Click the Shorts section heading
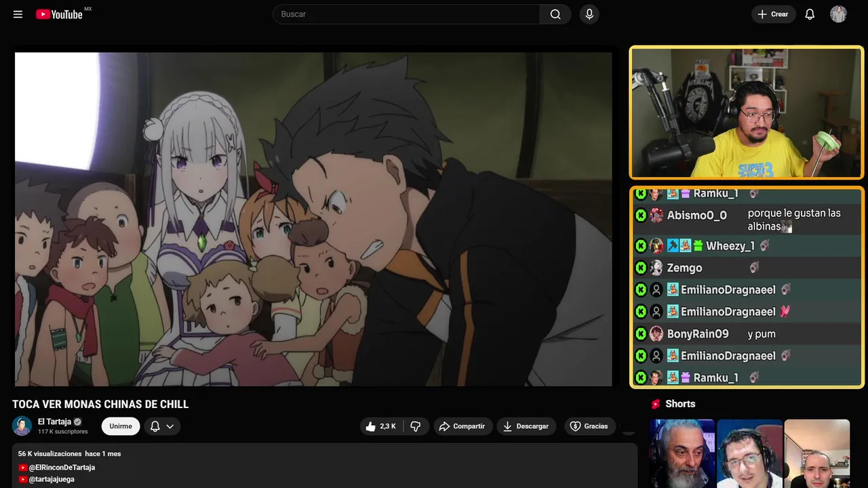This screenshot has width=868, height=488. coord(680,404)
